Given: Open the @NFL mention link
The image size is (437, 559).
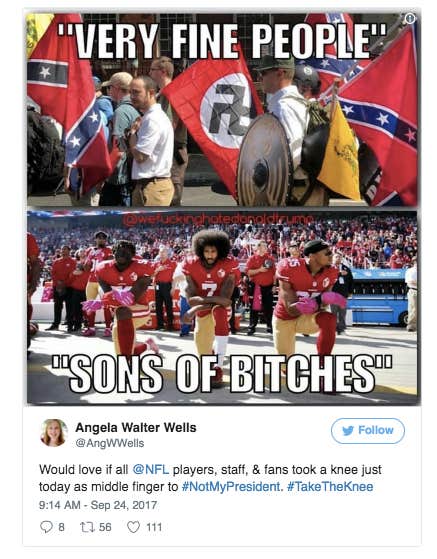Looking at the screenshot, I should [150, 470].
